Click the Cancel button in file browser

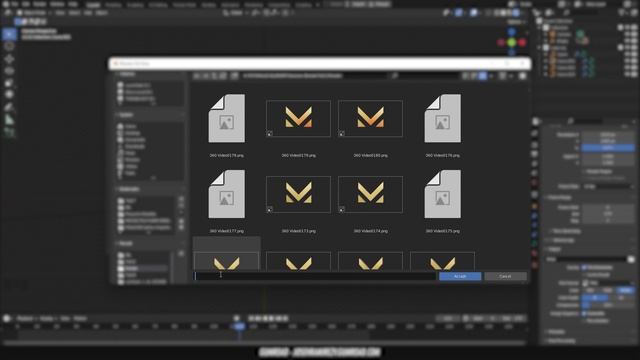505,276
